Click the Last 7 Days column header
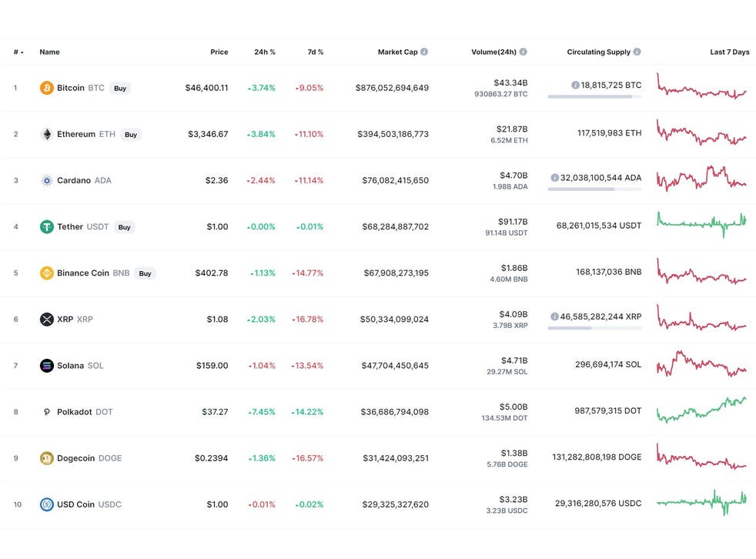This screenshot has height=559, width=756. [730, 52]
